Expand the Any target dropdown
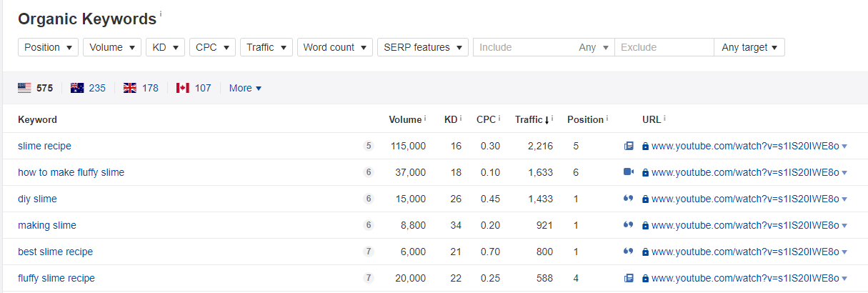Viewport: 868px width, 293px height. pyautogui.click(x=749, y=47)
